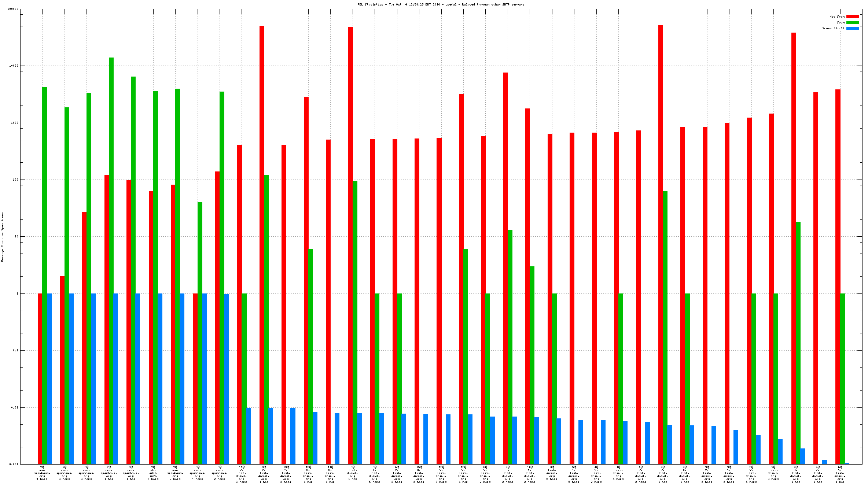Click the '0@ list.dnswl.org 5 hops' axis label
This screenshot has height=488, width=868.
tap(552, 473)
